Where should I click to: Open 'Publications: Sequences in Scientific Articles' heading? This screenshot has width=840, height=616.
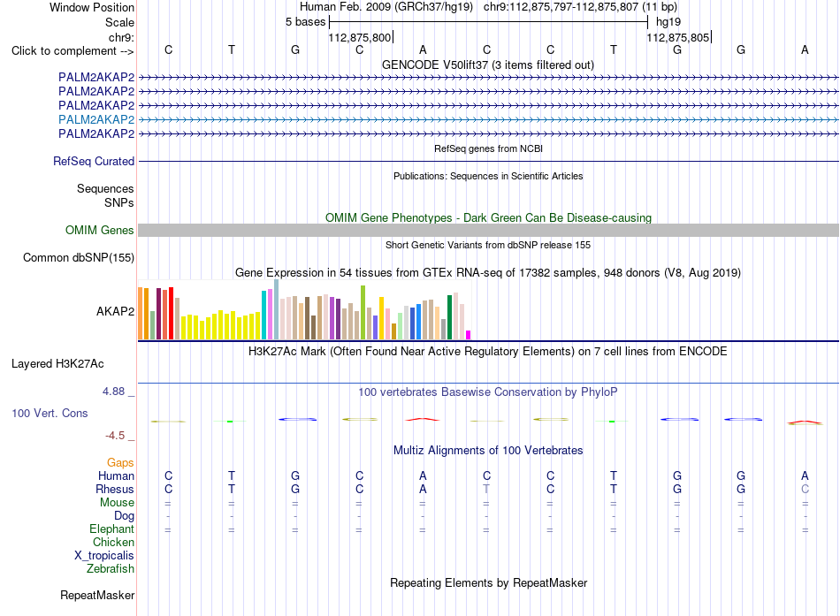coord(488,176)
